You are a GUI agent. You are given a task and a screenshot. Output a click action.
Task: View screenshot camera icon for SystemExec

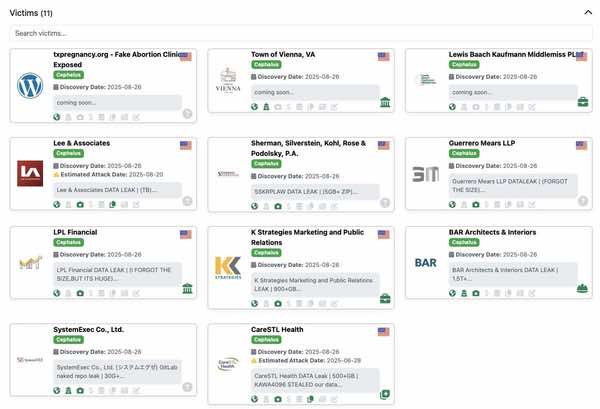tap(80, 391)
